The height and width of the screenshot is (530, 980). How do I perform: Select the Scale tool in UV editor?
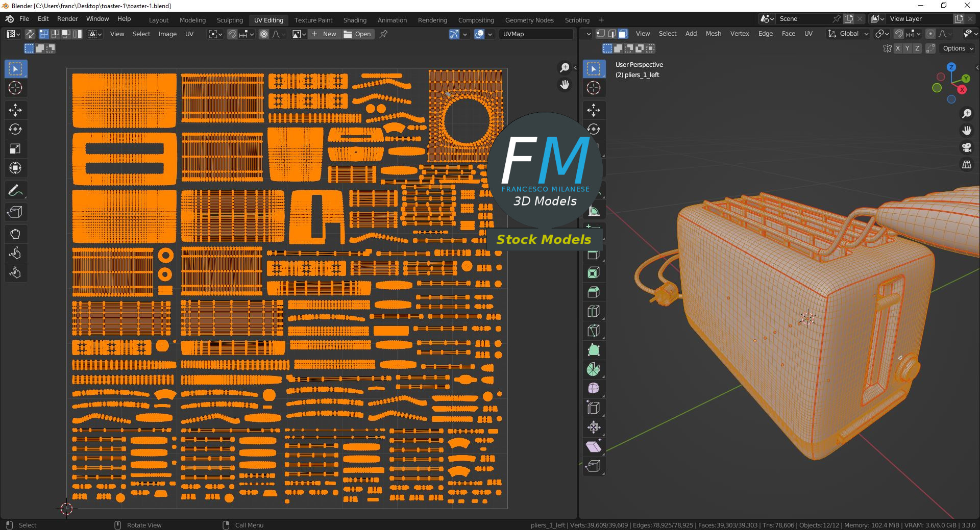(x=15, y=149)
